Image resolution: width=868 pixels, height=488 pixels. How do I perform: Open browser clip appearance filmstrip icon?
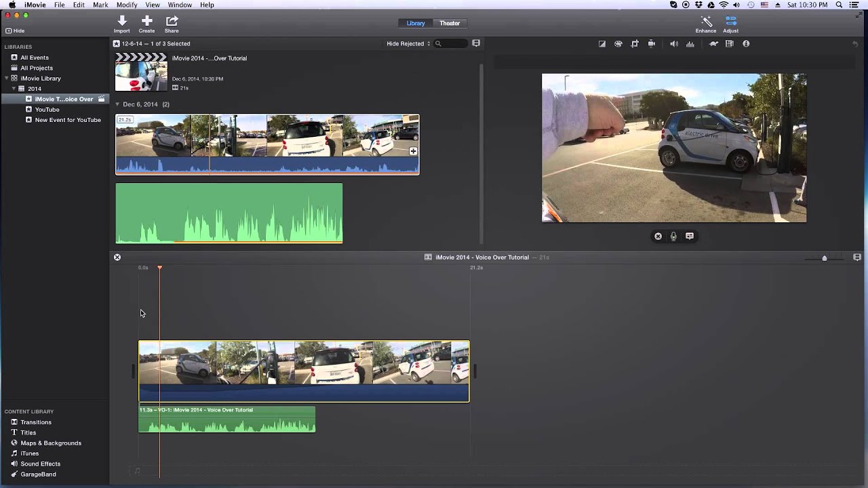coord(476,43)
